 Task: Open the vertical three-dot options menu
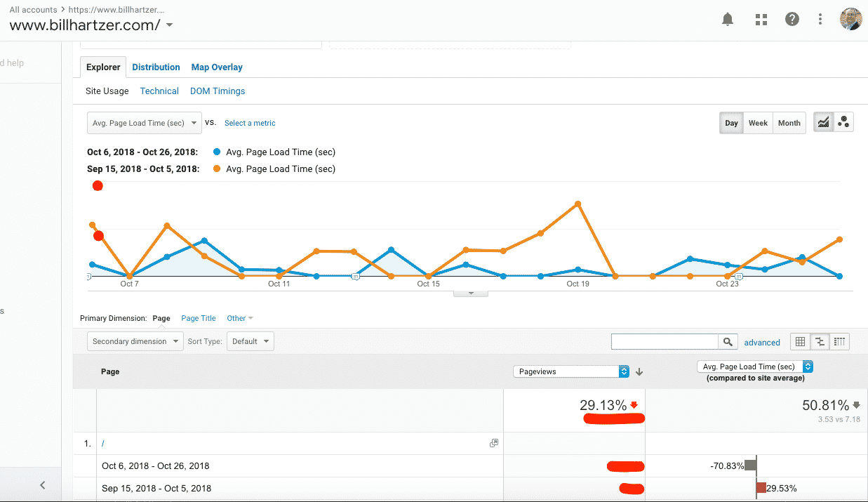tap(820, 20)
